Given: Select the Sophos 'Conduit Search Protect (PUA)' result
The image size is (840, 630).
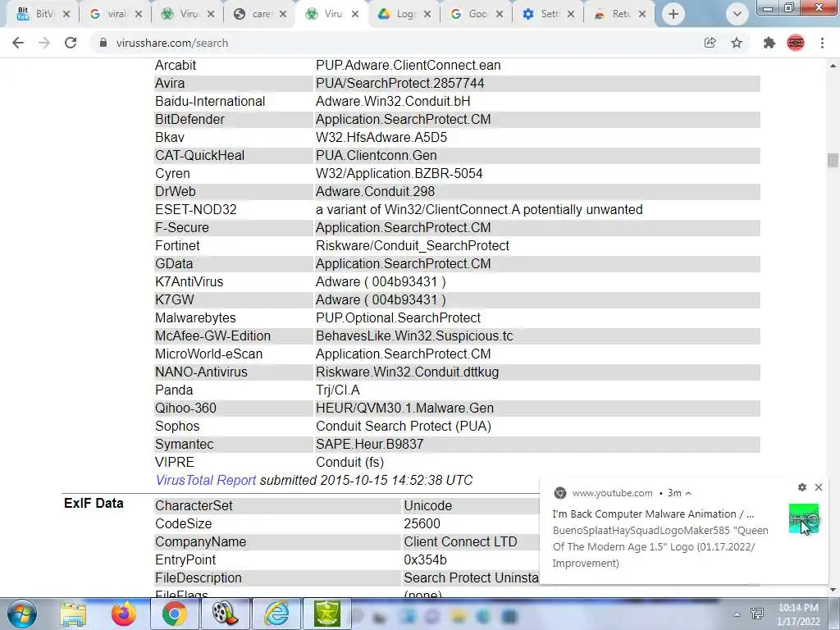Looking at the screenshot, I should click(x=404, y=426).
